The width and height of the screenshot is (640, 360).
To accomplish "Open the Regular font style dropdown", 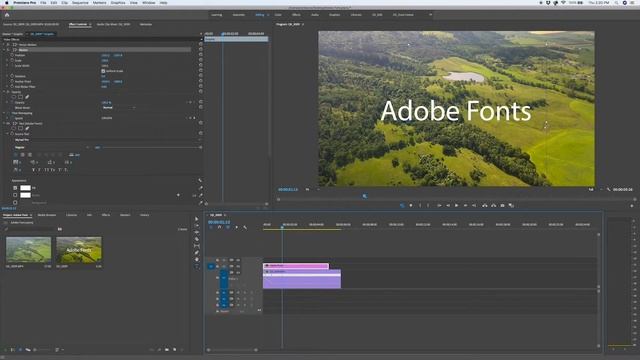I will pos(52,147).
